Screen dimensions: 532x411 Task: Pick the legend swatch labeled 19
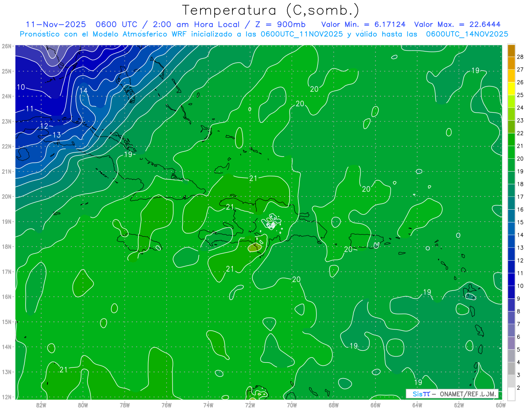511,165
